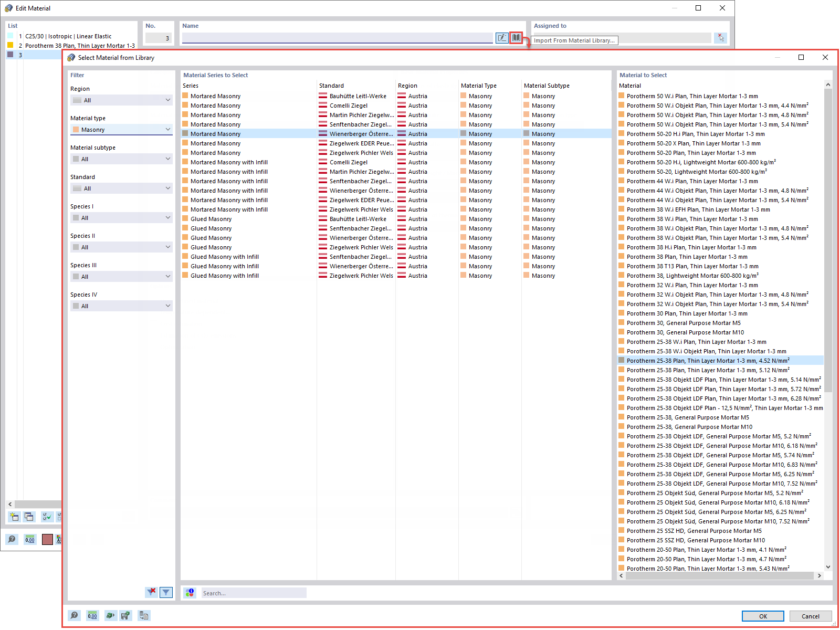The height and width of the screenshot is (630, 840).
Task: Click the pencil edit icon beside Name field
Action: [x=502, y=37]
